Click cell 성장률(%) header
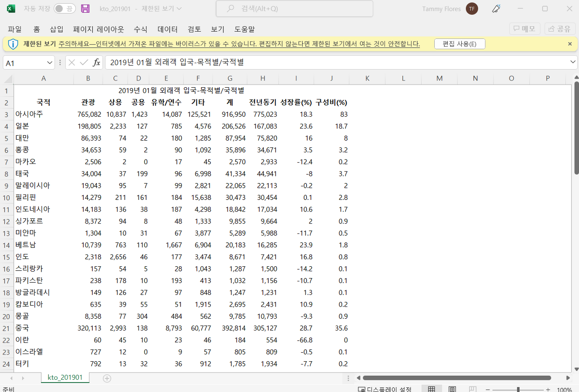Image resolution: width=579 pixels, height=392 pixels. tap(296, 102)
